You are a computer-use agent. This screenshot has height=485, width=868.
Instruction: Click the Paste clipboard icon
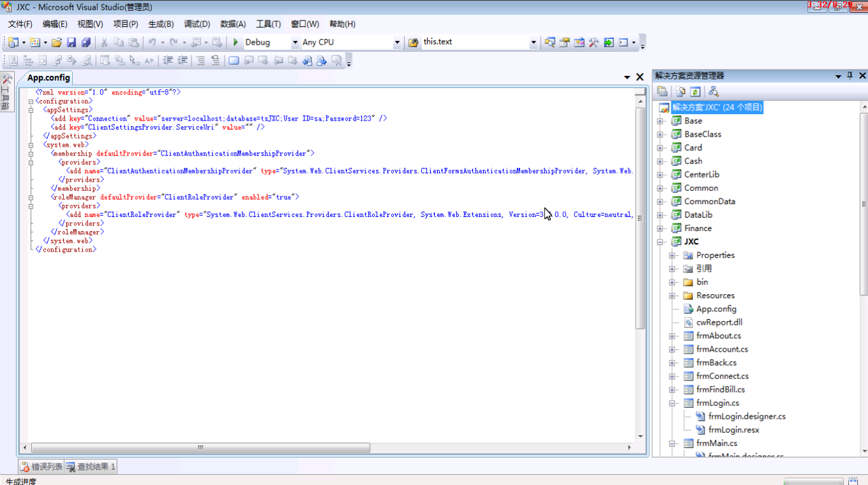tap(133, 42)
